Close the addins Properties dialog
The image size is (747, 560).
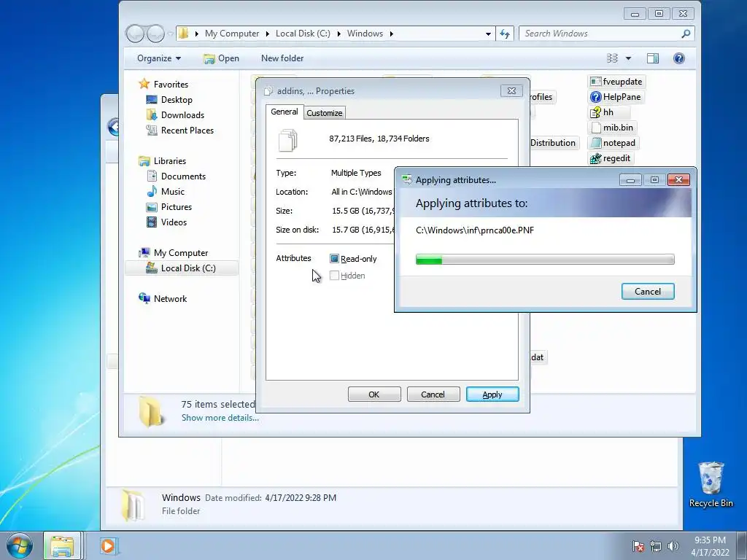click(x=511, y=90)
